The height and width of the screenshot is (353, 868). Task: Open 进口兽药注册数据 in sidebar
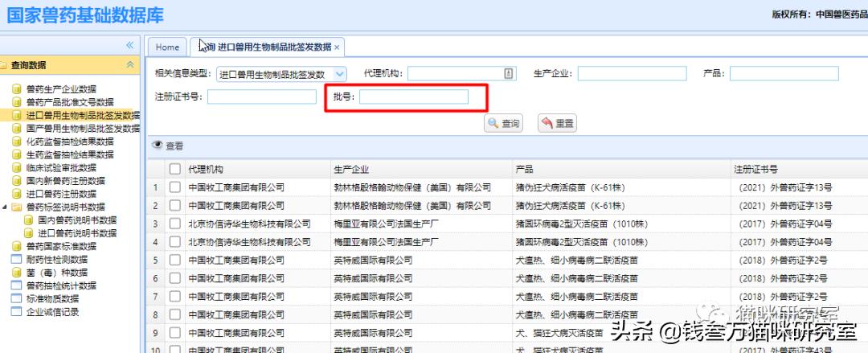[61, 194]
